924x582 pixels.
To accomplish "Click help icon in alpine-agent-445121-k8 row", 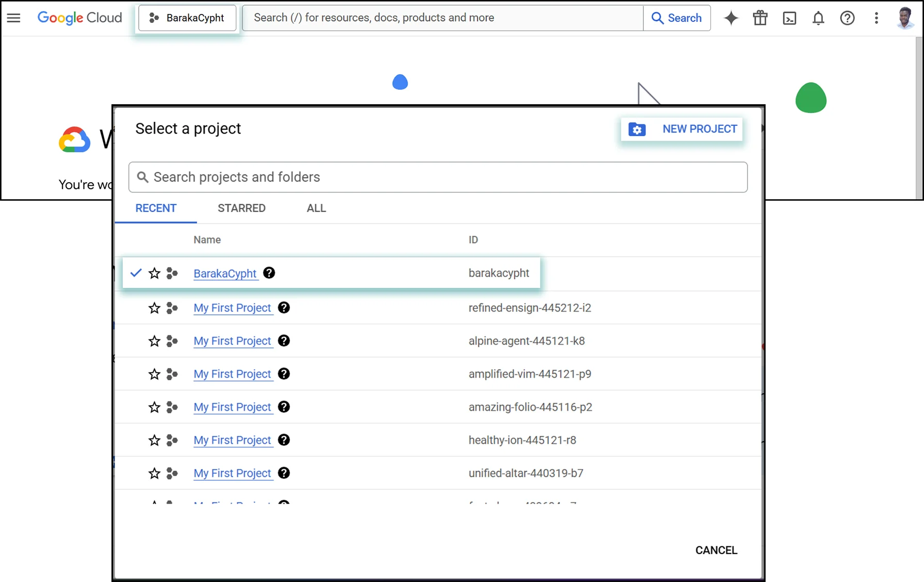I will 284,341.
